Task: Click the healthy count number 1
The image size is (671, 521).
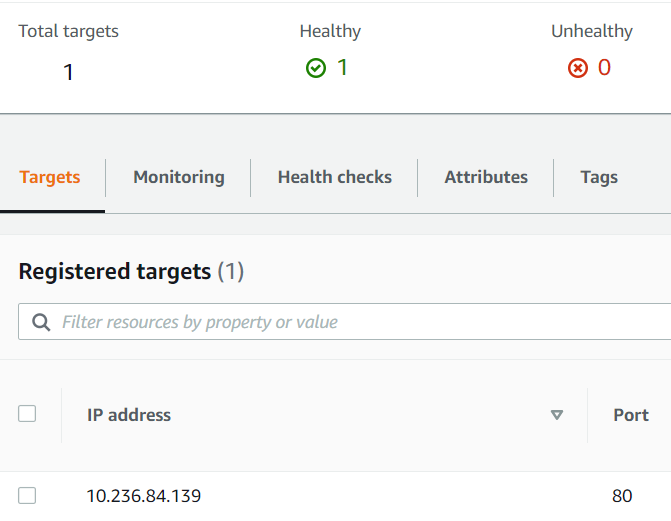Action: pos(342,67)
